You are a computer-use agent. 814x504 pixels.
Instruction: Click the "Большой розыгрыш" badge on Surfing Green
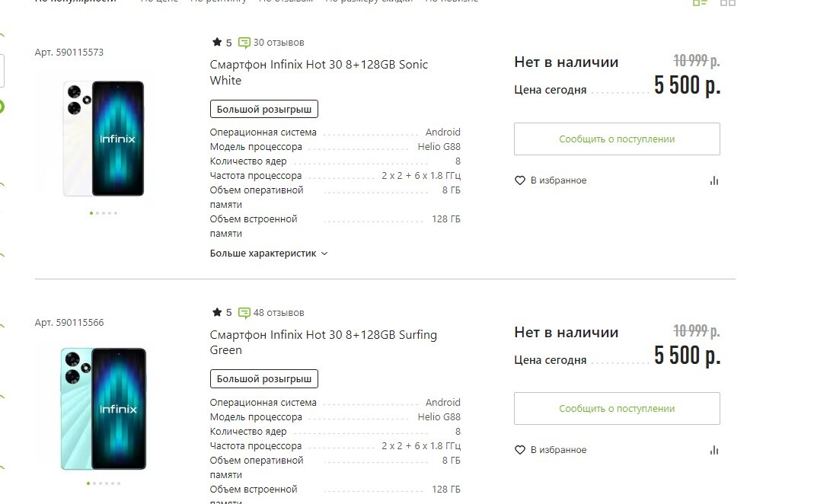[x=264, y=378]
